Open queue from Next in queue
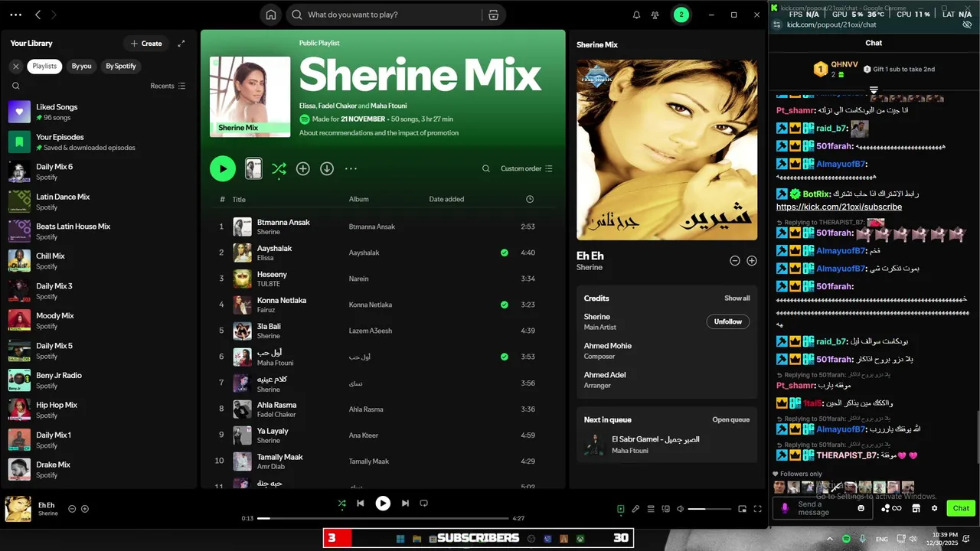 point(730,420)
